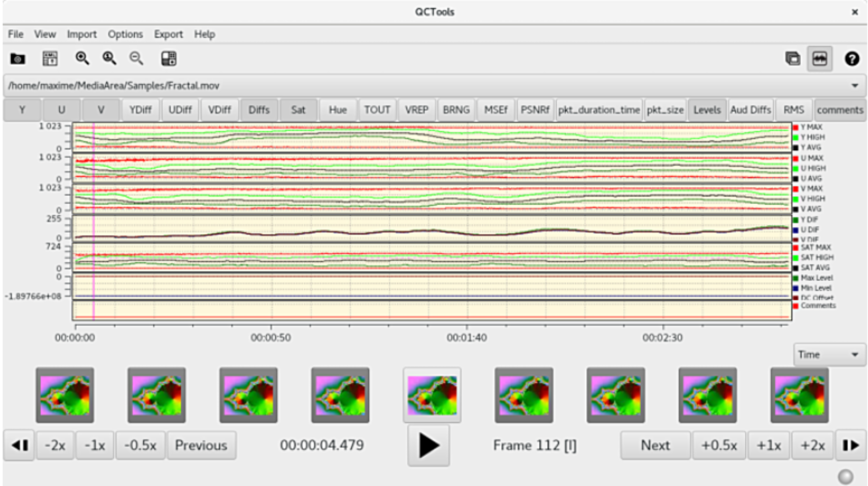Reset zoom with the one-to-one magnifier icon
This screenshot has width=868, height=486.
click(x=109, y=59)
